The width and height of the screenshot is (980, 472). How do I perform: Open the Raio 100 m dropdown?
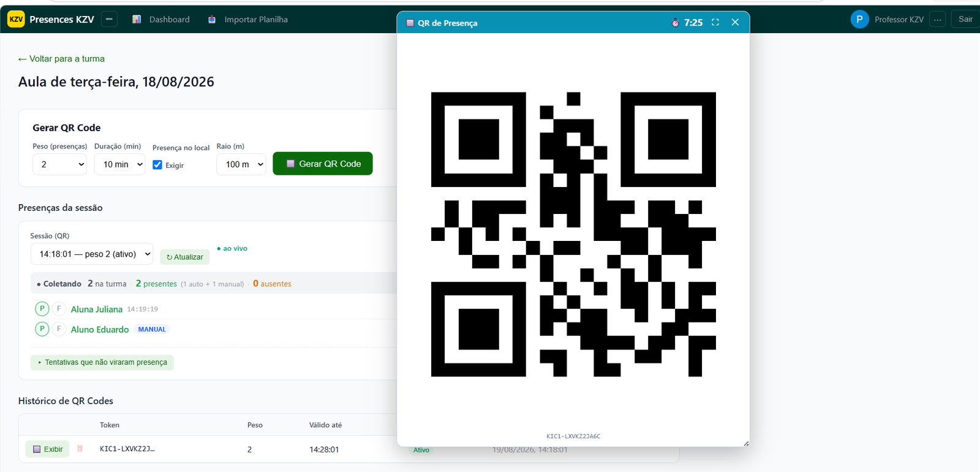(x=241, y=164)
